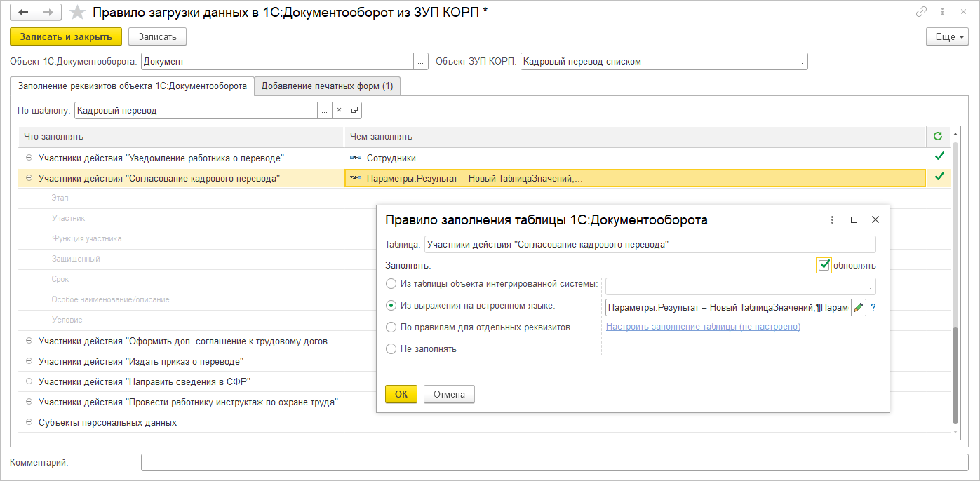This screenshot has width=980, height=481.
Task: Select the Не заполнять radio option
Action: (391, 348)
